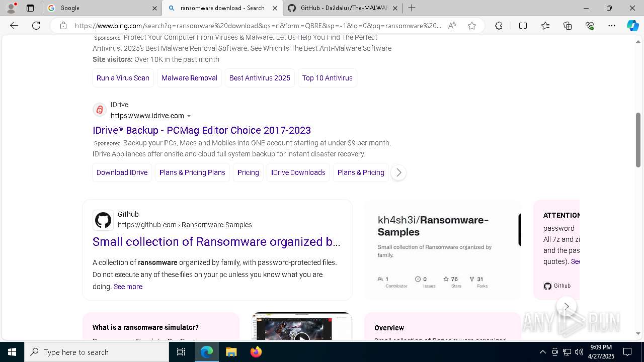Open Settings and more ellipsis menu
The width and height of the screenshot is (644, 362).
tap(612, 26)
